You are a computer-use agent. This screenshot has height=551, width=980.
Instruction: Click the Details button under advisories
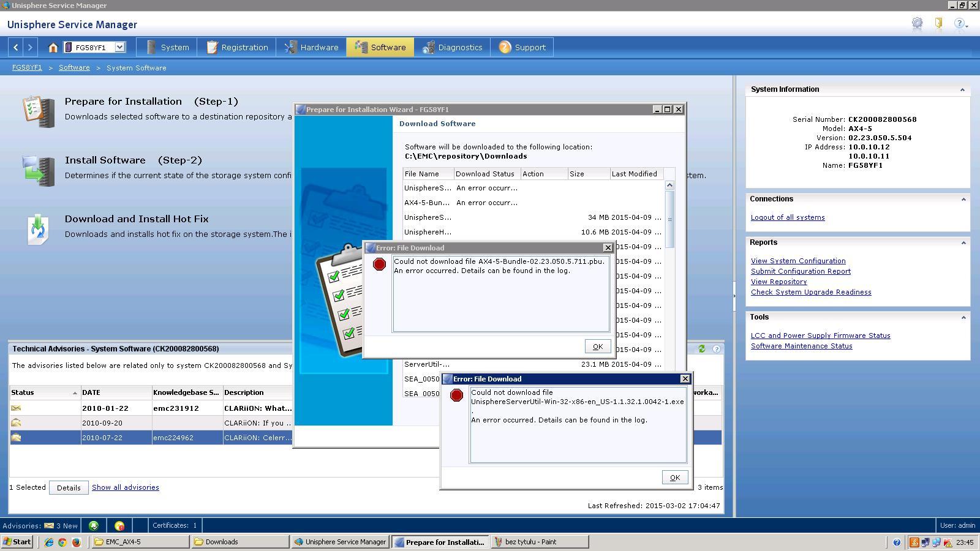point(69,487)
